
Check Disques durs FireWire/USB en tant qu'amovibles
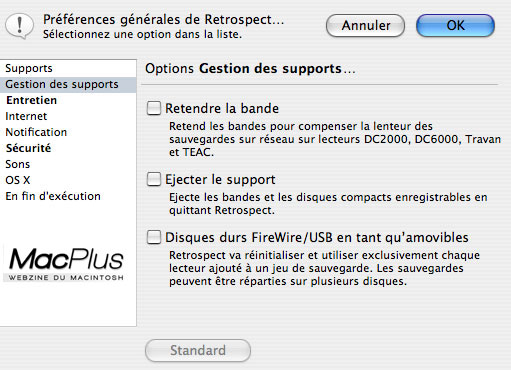coord(154,237)
